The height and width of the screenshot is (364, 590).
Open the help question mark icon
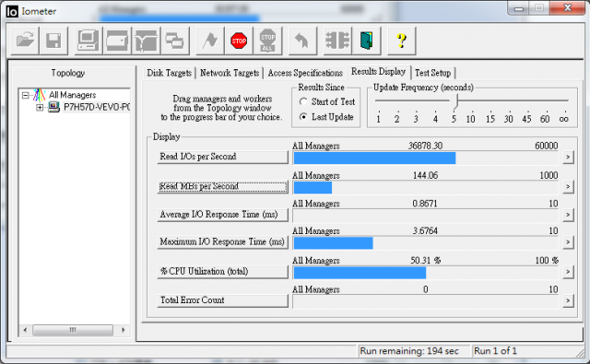402,41
